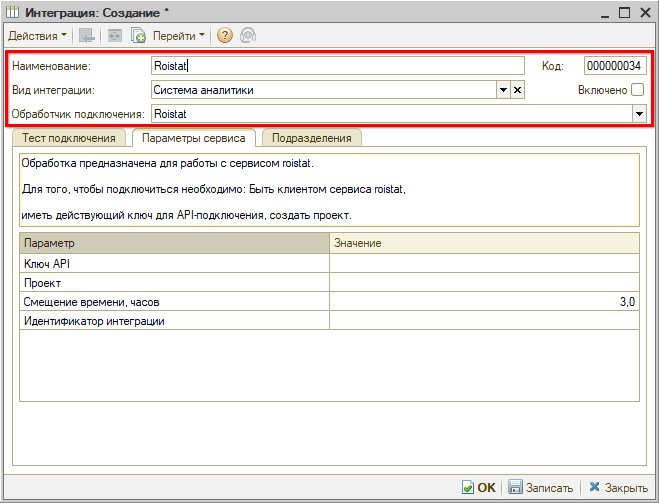
Task: Enable the Включено checkbox
Action: click(638, 90)
